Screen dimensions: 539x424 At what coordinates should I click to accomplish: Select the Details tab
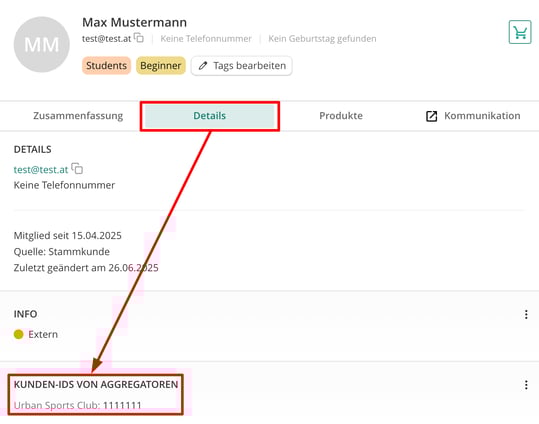click(210, 116)
